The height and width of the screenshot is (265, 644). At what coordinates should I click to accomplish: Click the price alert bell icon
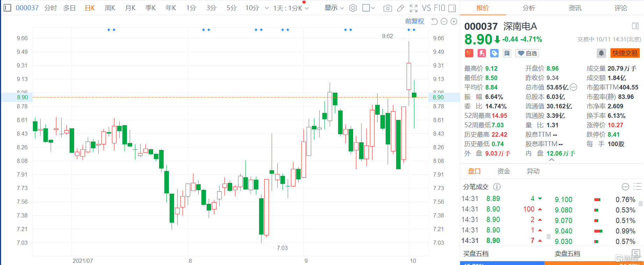click(601, 53)
